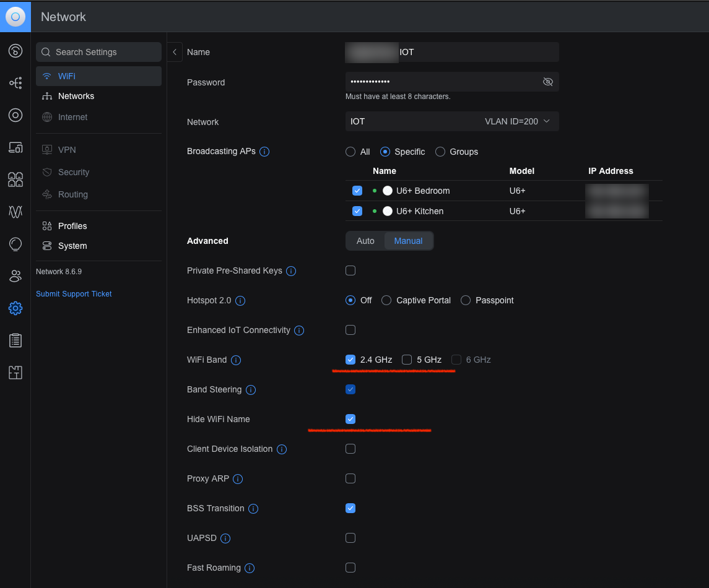709x588 pixels.
Task: Select Groups broadcasting APs radio
Action: point(440,152)
